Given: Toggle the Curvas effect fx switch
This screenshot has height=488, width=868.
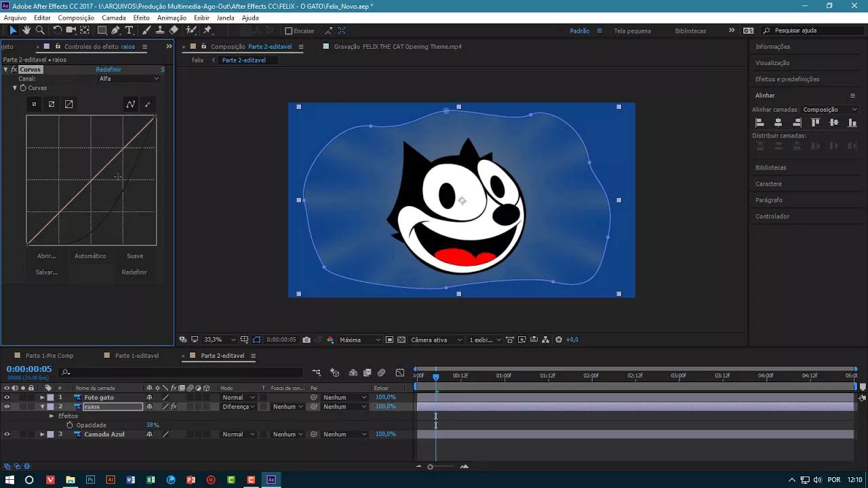Looking at the screenshot, I should click(14, 69).
